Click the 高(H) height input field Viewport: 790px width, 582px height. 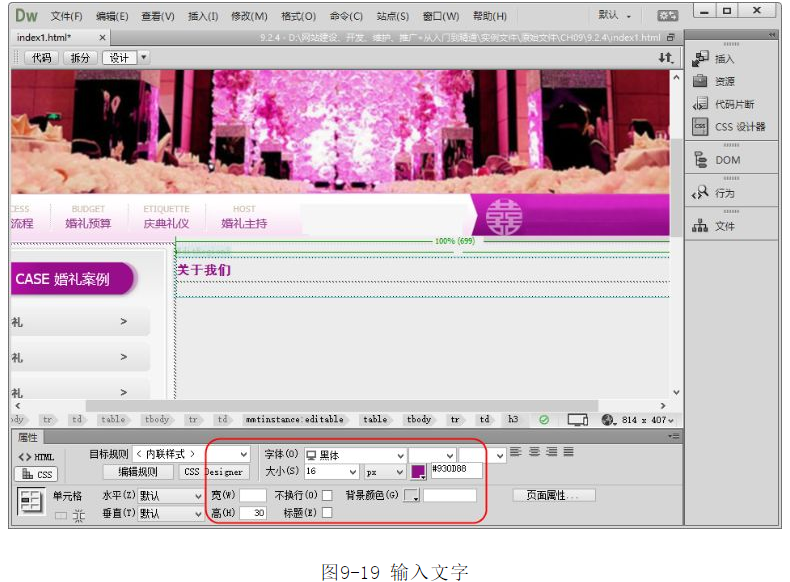(253, 513)
